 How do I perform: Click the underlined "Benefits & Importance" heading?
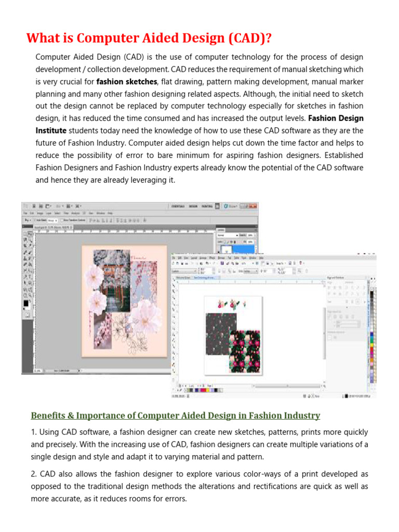pyautogui.click(x=176, y=416)
